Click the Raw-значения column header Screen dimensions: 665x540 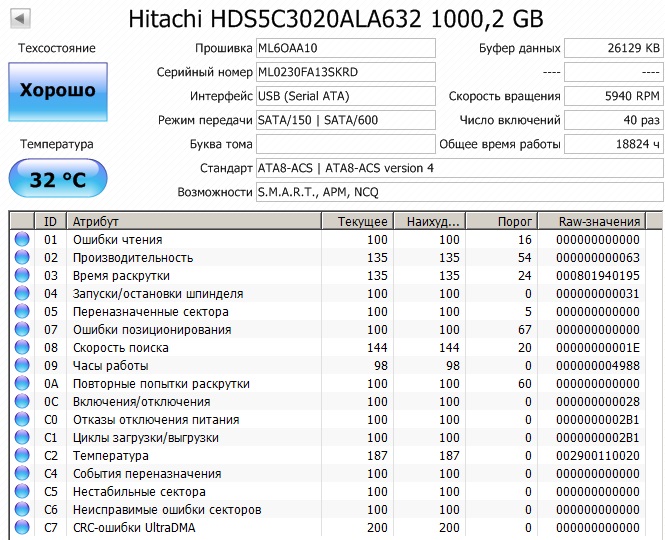(x=592, y=221)
